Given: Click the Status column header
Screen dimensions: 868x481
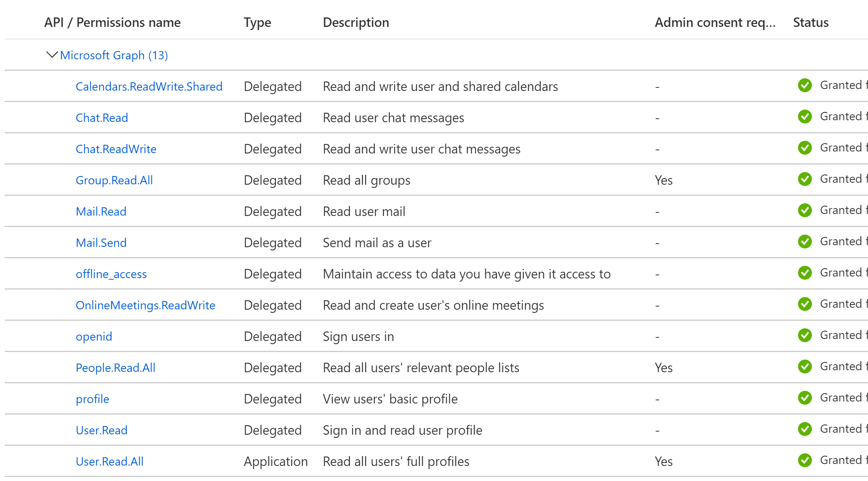Looking at the screenshot, I should (x=811, y=23).
